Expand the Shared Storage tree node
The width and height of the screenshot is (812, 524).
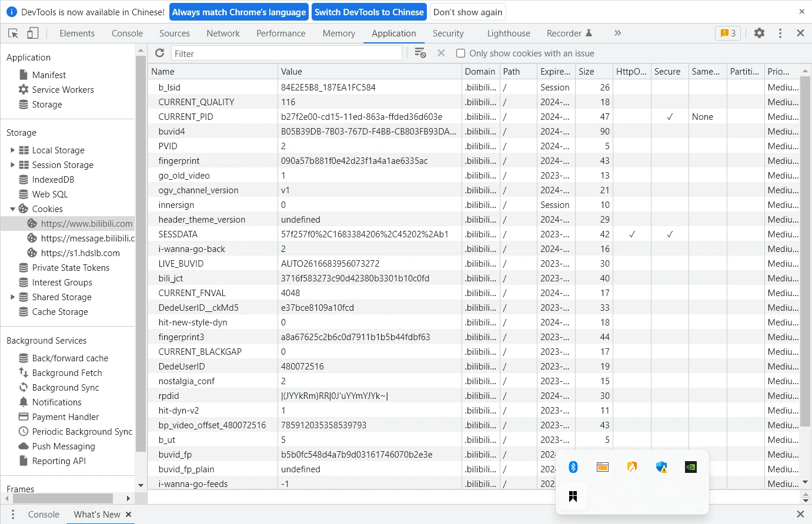pyautogui.click(x=12, y=297)
